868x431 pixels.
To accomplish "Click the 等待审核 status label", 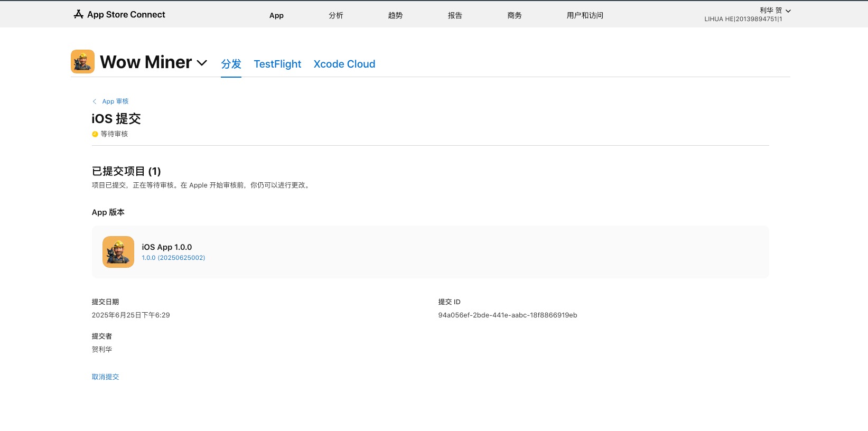I will (115, 134).
